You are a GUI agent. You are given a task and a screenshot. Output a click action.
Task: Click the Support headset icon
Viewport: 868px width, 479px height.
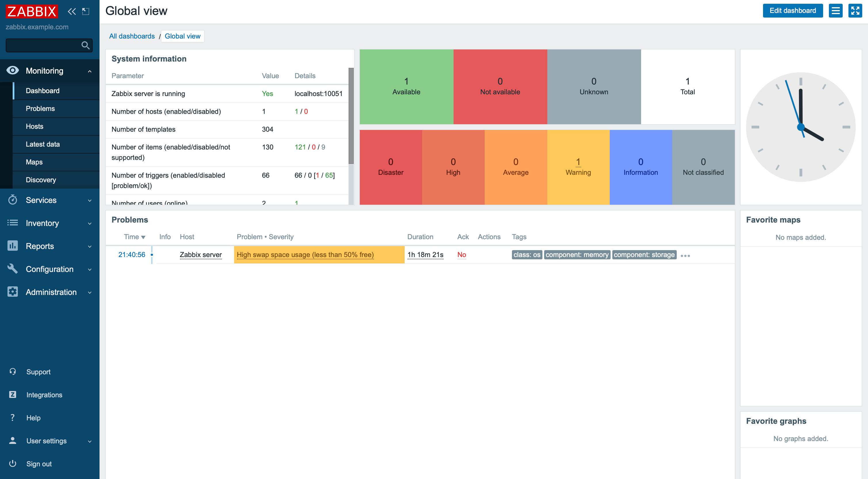[x=12, y=371]
